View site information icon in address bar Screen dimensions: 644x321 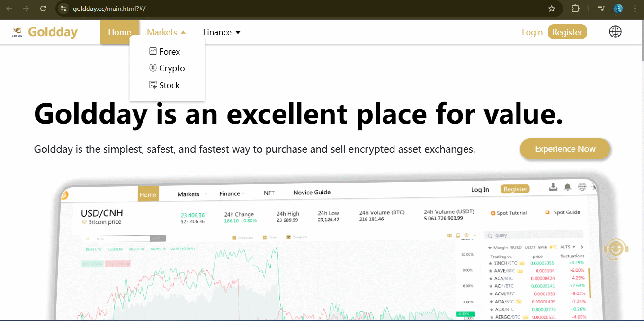pyautogui.click(x=64, y=9)
